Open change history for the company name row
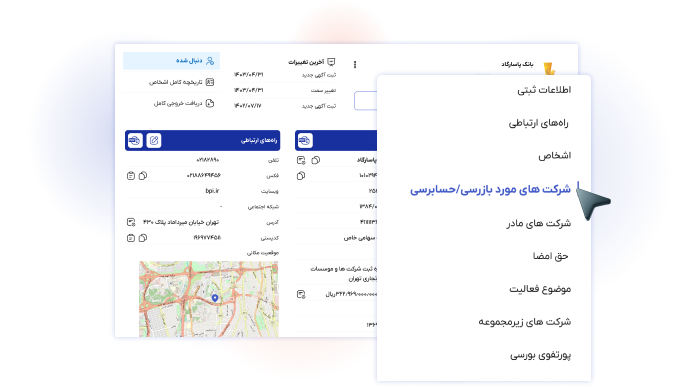Image resolution: width=694 pixels, height=388 pixels. (x=301, y=160)
